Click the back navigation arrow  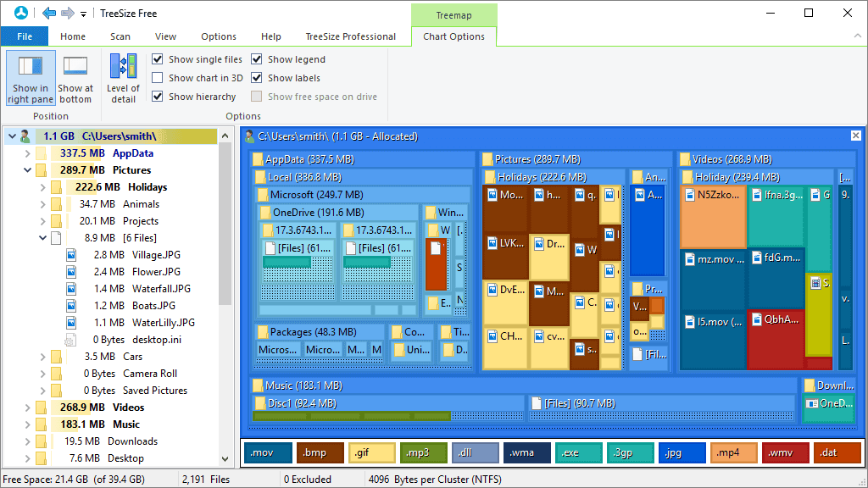point(48,14)
